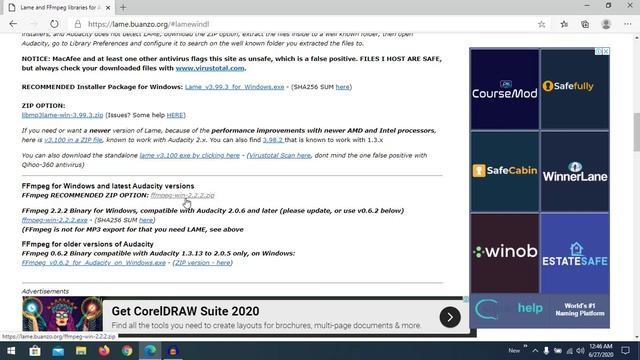
Task: Open volume control in system tray
Action: point(580,351)
